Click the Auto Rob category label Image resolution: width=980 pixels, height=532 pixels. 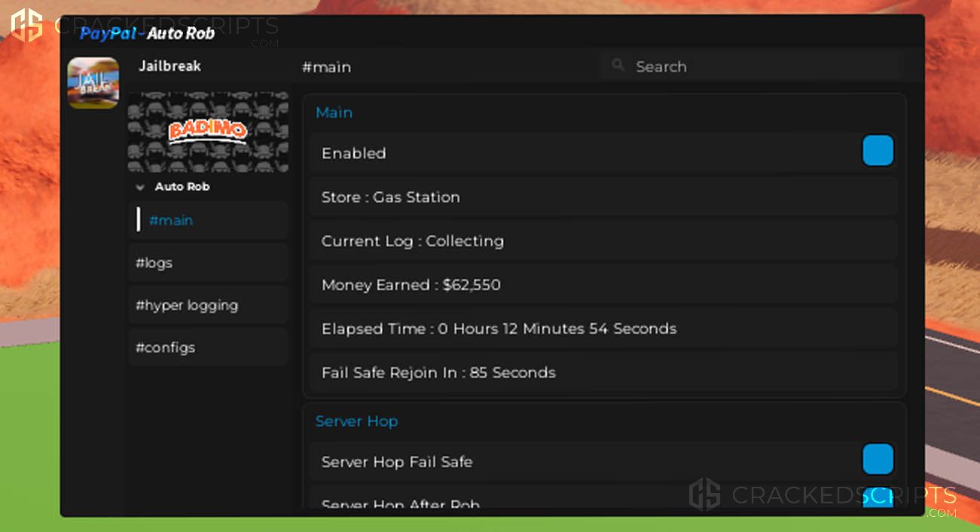(182, 187)
